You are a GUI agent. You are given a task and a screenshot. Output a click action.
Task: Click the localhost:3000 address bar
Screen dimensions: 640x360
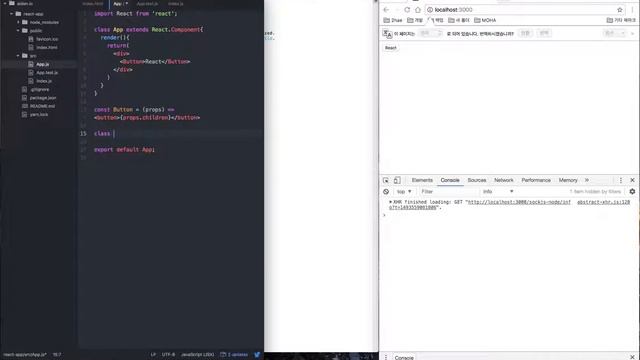524,10
